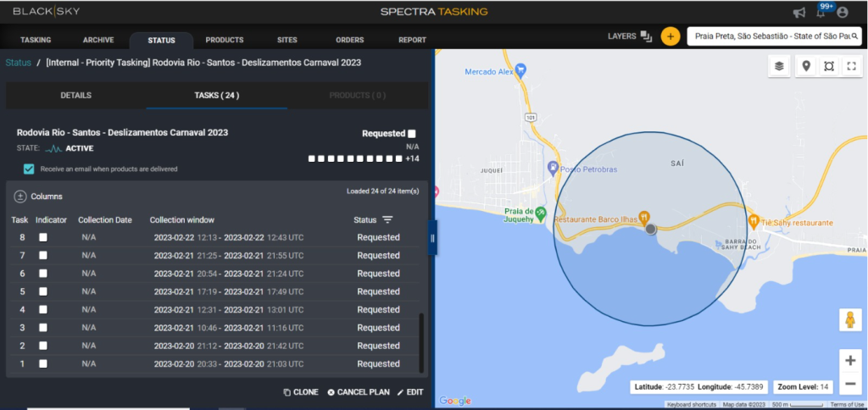
Task: Sort by Collection window column header
Action: (x=181, y=219)
